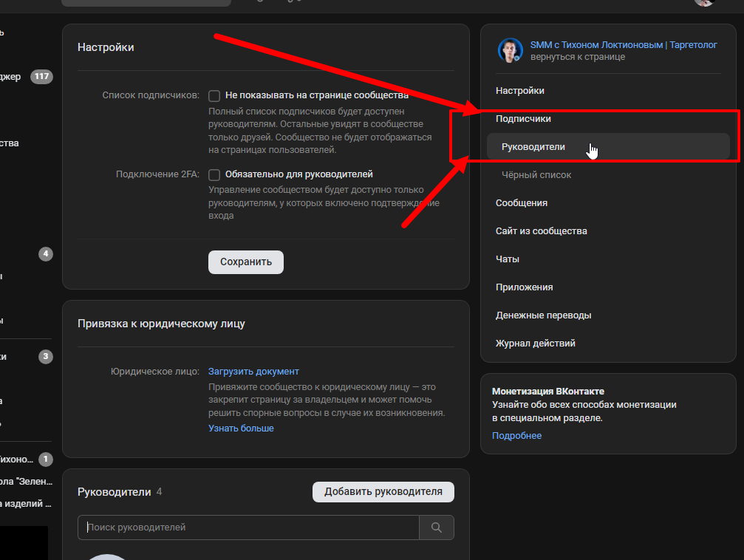Toggle 'Не показывать на странице сообщества' checkbox
The image size is (744, 560).
[x=214, y=96]
